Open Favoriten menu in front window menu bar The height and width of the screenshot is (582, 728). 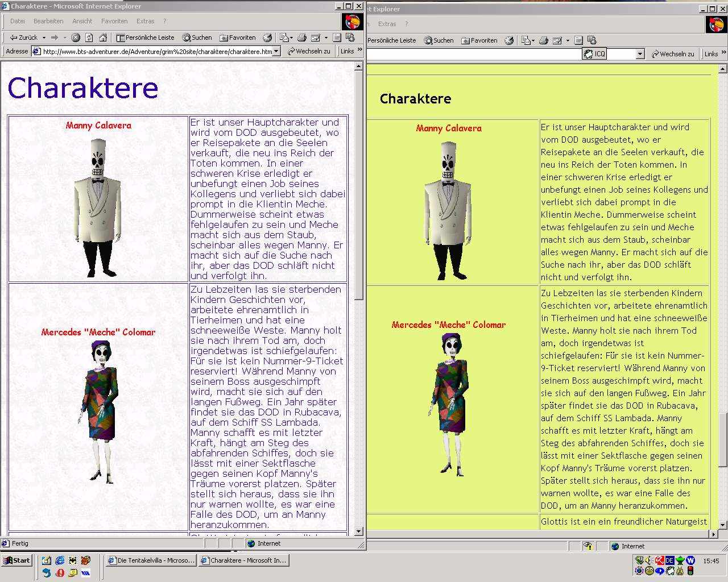(x=114, y=21)
